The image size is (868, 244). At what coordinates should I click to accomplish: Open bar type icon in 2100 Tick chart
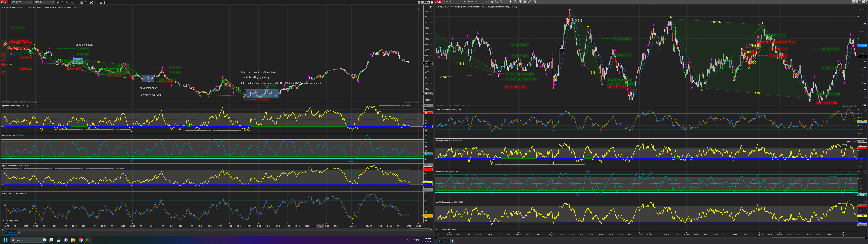[58, 2]
